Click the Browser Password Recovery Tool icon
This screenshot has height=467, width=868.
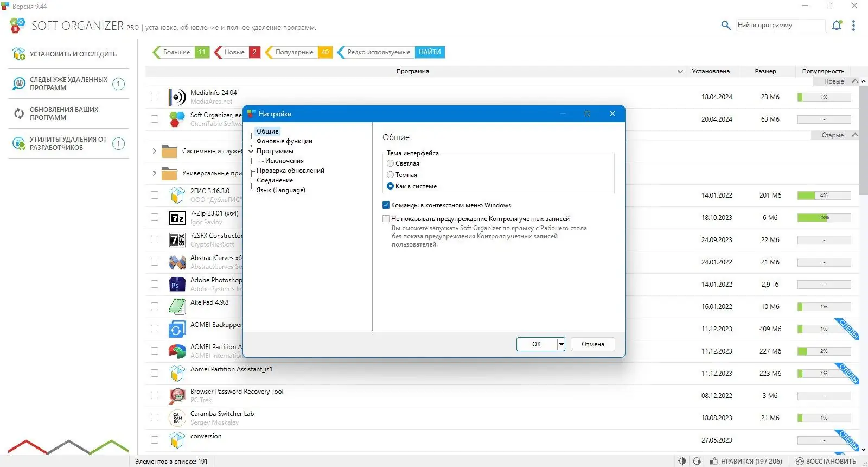point(177,396)
